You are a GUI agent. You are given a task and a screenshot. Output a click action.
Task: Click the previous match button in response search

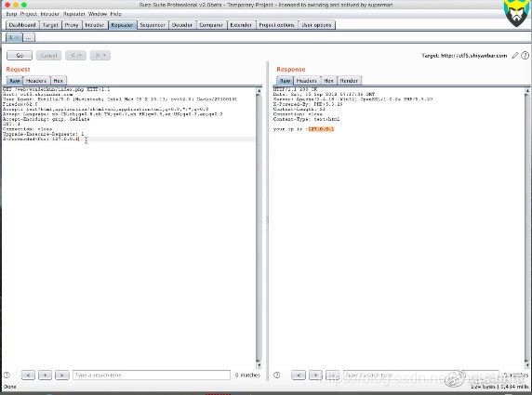click(x=299, y=375)
